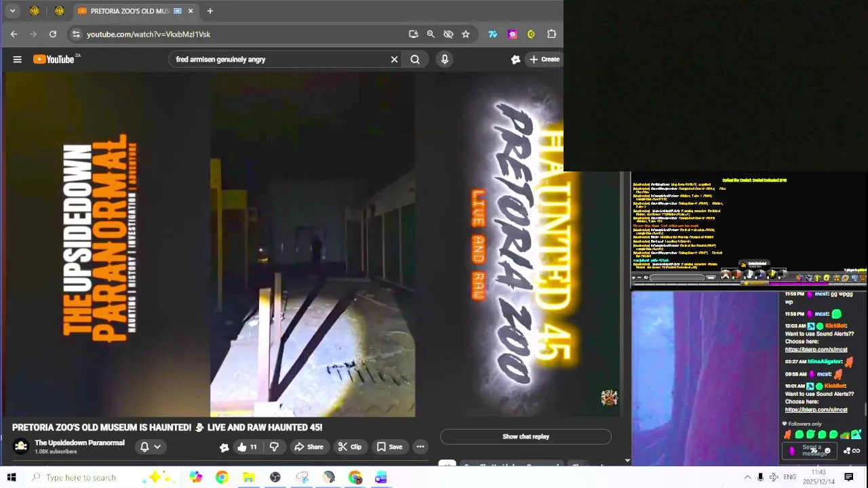Viewport: 868px width, 488px height.
Task: Close the PRETORIA ZOO tab
Action: tap(191, 11)
